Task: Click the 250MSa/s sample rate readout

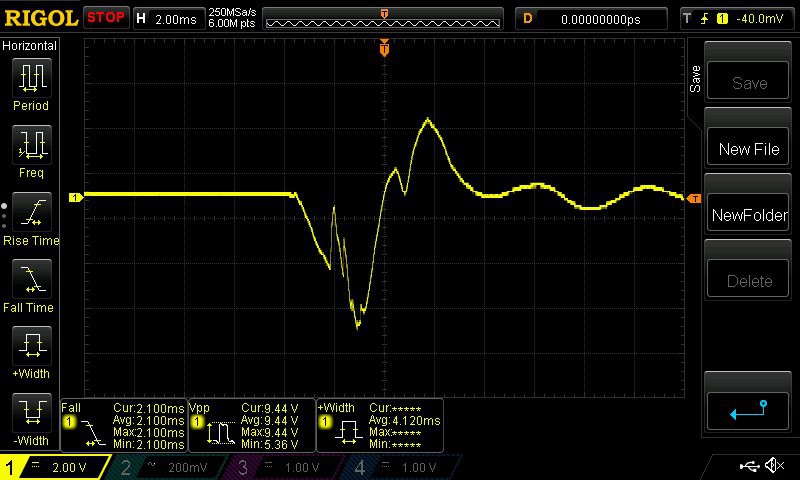Action: pyautogui.click(x=232, y=12)
